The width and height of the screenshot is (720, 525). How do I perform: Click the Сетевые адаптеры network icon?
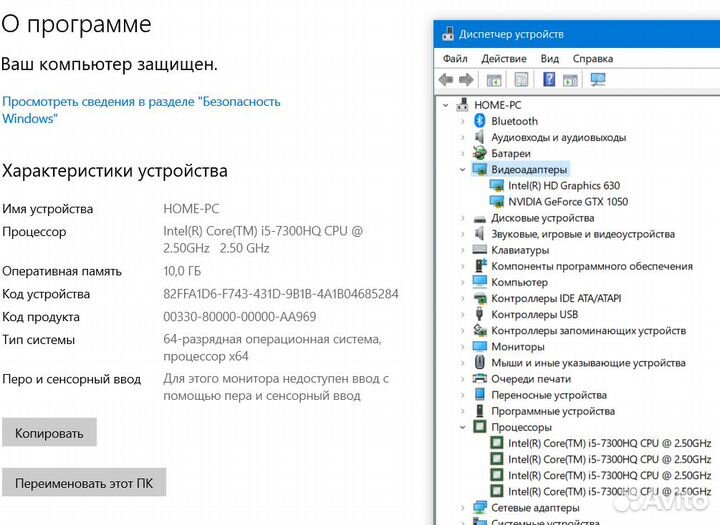(479, 507)
